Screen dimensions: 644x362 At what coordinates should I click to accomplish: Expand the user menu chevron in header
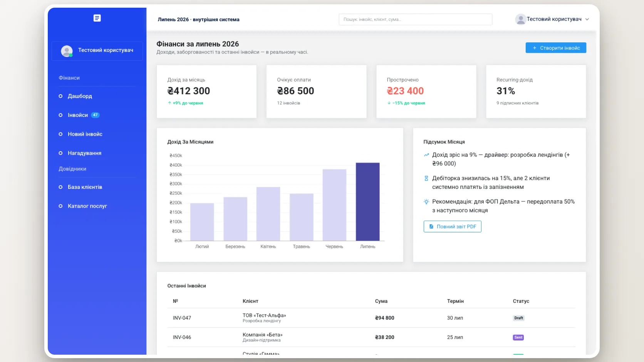[587, 19]
